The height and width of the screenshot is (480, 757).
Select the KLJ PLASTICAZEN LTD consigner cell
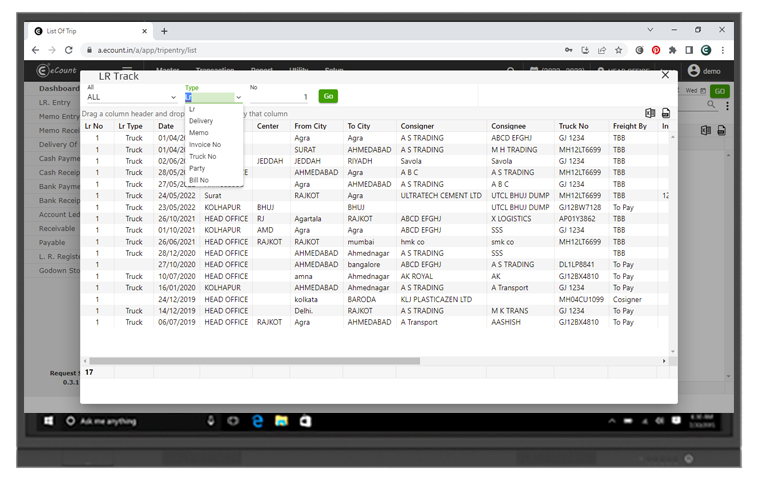tap(436, 299)
